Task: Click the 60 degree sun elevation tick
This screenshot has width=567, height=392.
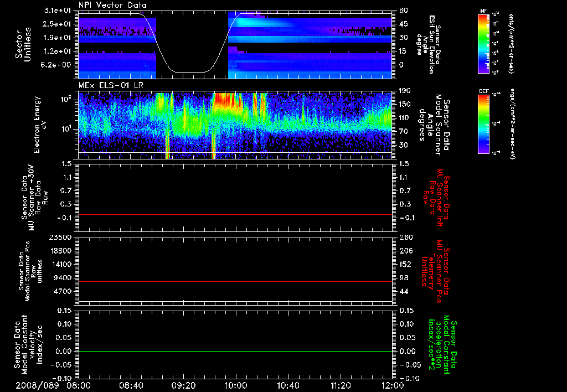Action: click(404, 11)
